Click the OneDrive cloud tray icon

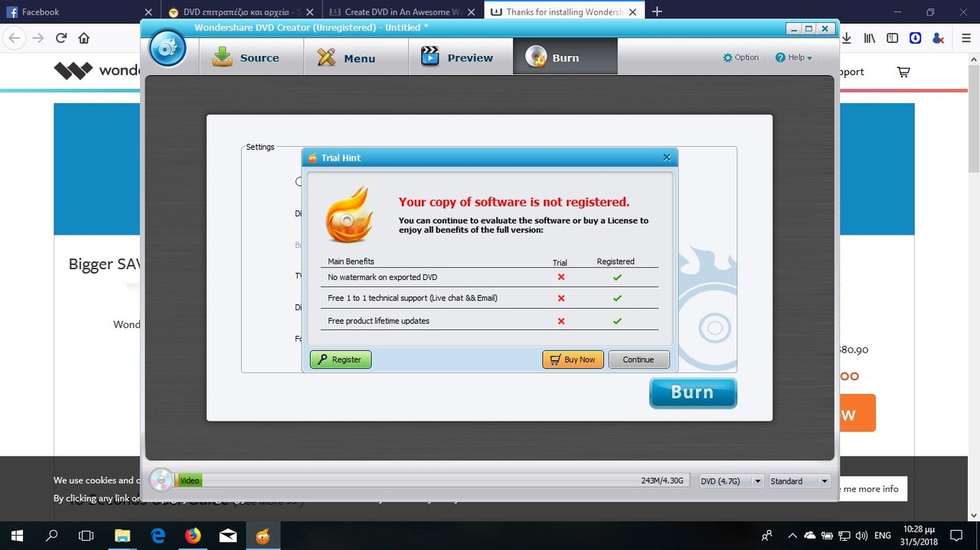[810, 535]
